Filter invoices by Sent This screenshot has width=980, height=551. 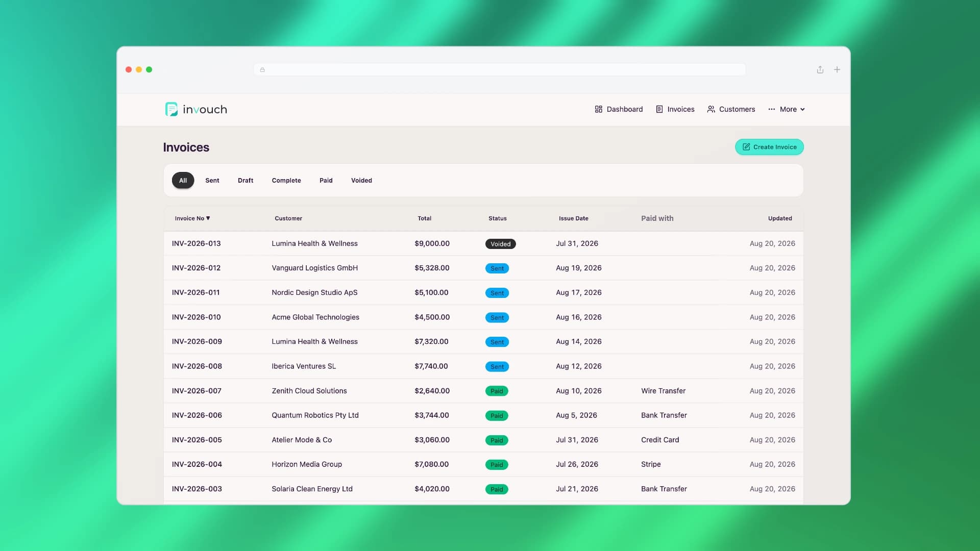[212, 180]
